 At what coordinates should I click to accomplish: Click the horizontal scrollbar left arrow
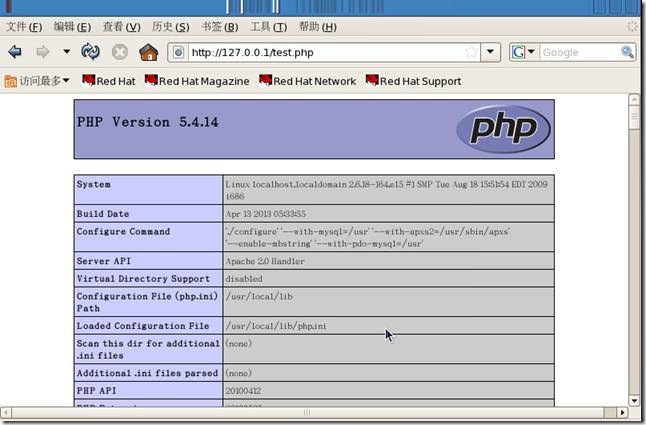coord(6,412)
